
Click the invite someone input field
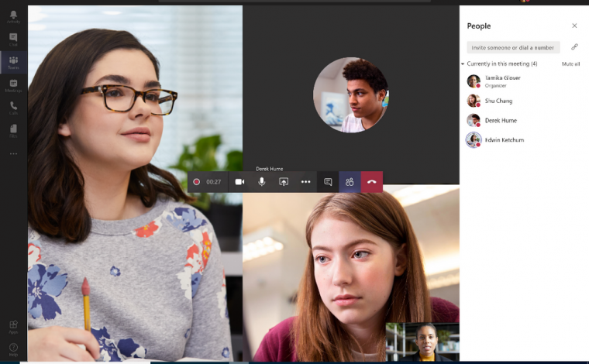tap(513, 47)
